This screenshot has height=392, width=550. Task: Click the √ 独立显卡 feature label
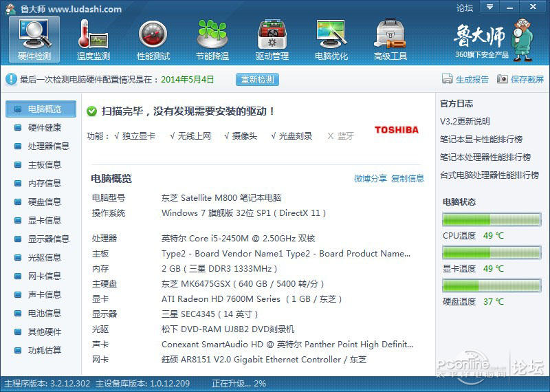tap(135, 136)
